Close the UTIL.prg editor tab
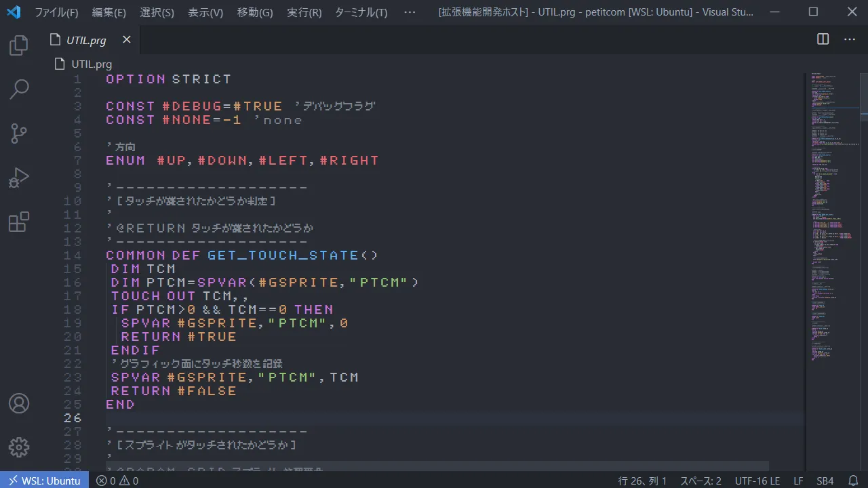Viewport: 868px width, 488px height. click(126, 39)
